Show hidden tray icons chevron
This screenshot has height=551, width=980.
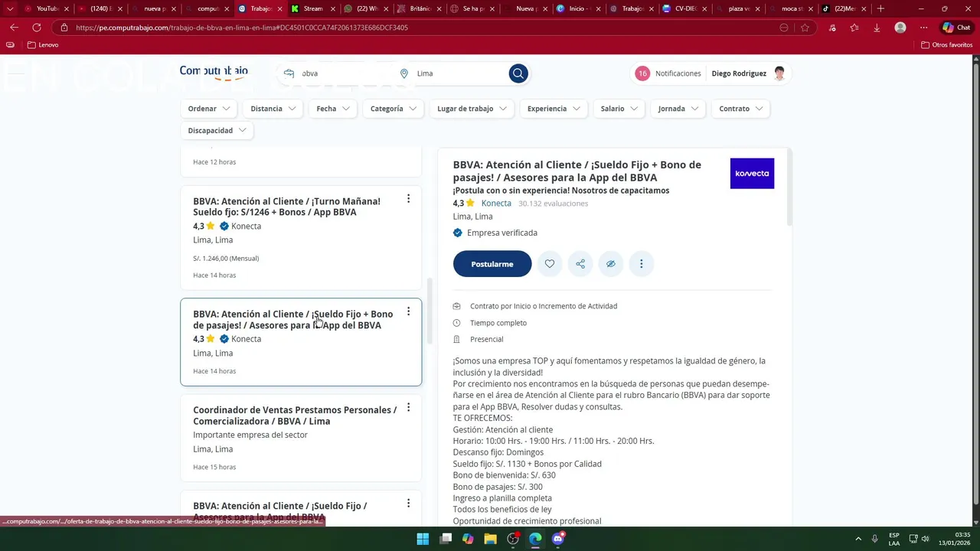coord(857,539)
